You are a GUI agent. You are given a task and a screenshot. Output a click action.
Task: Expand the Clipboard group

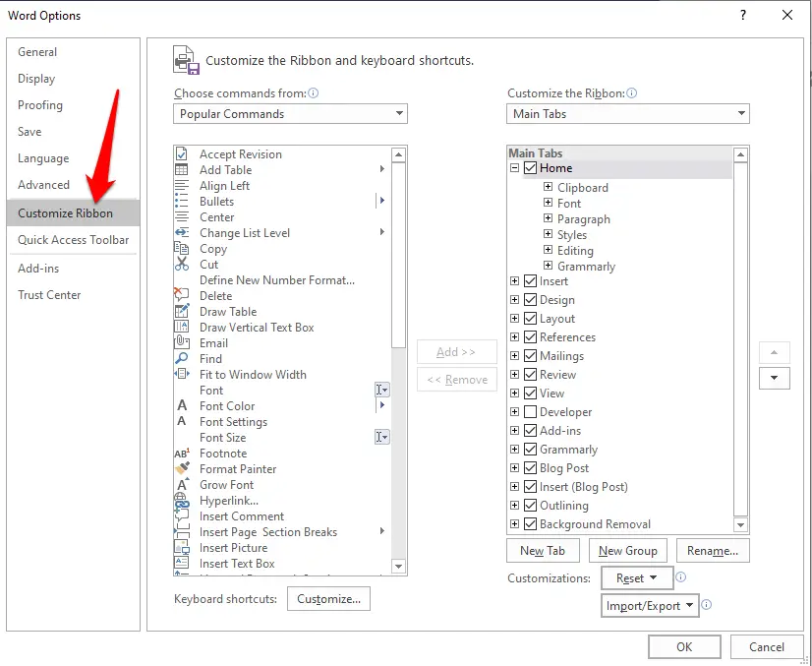548,187
